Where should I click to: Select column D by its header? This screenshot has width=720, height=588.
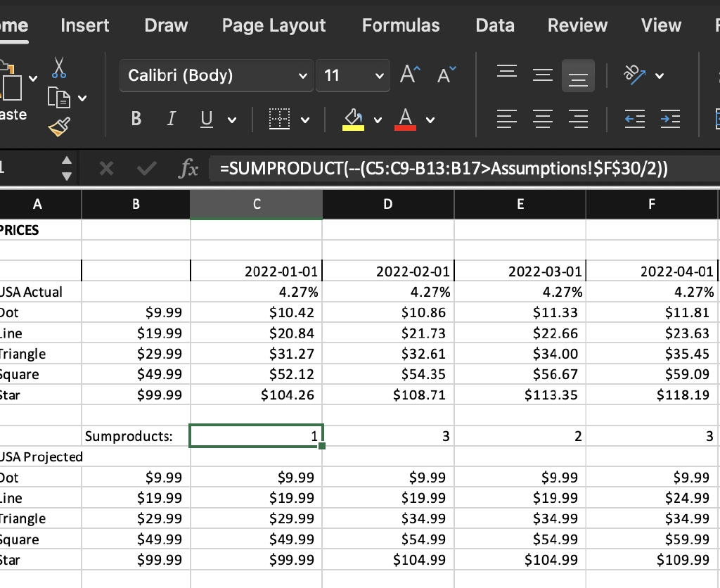pyautogui.click(x=387, y=204)
